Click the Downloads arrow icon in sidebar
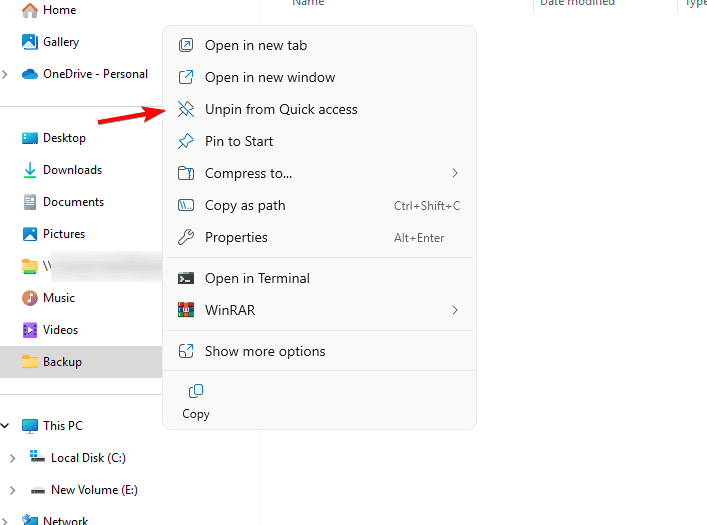 [x=30, y=170]
